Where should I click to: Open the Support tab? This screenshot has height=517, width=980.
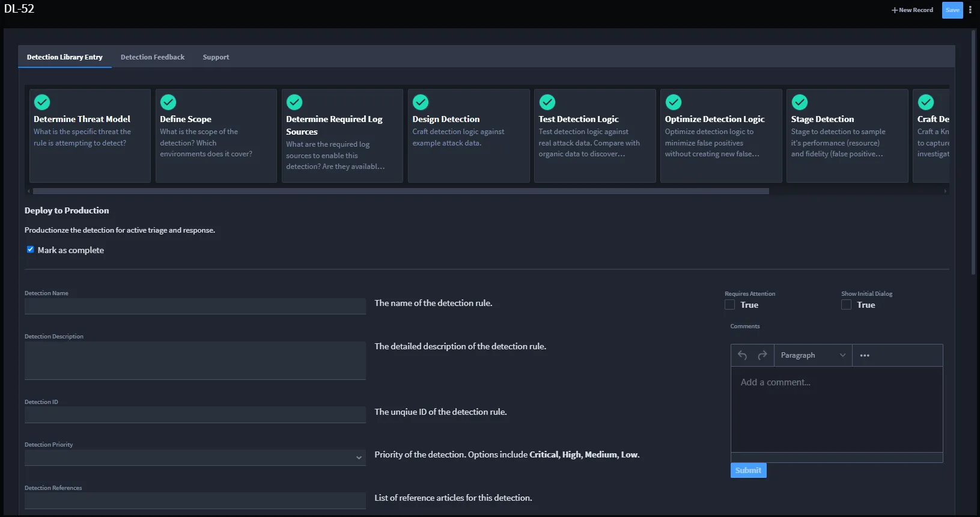click(x=216, y=57)
